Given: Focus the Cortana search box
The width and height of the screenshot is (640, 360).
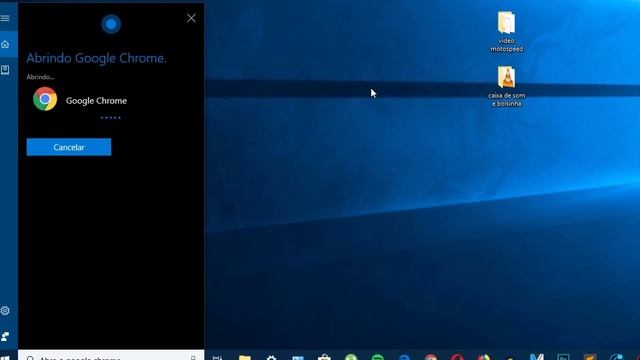Looking at the screenshot, I should pos(111,356).
